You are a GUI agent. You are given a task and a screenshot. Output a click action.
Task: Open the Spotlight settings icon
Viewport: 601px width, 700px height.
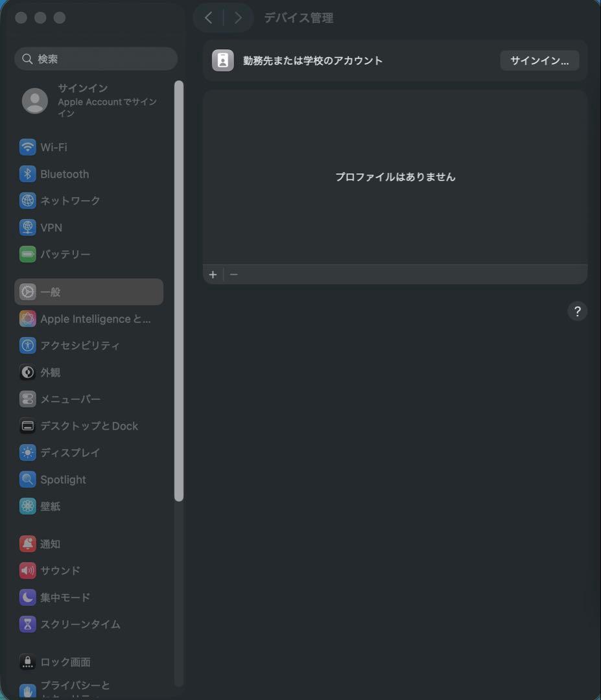pos(27,479)
